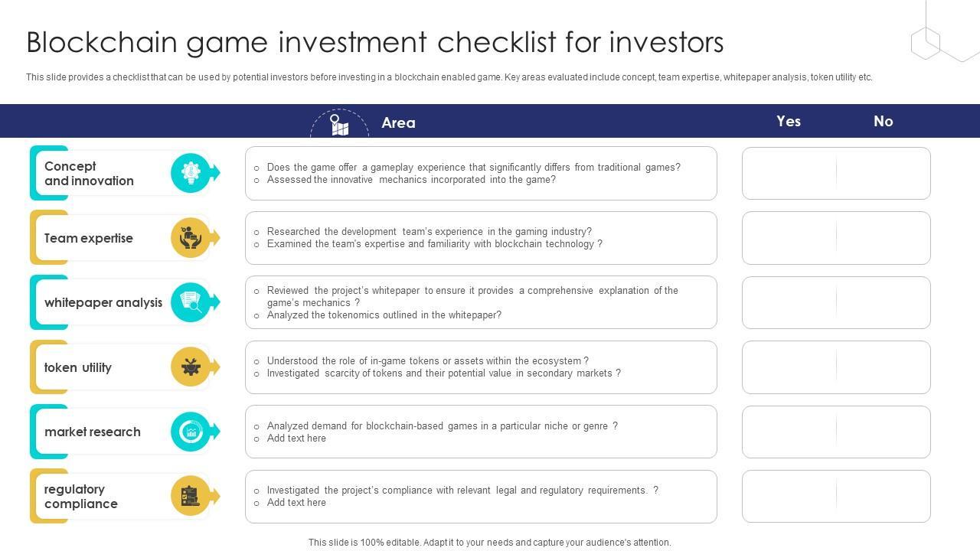Click the hexagon decoration in top-right corner
Viewport: 980px width, 551px height.
[926, 43]
